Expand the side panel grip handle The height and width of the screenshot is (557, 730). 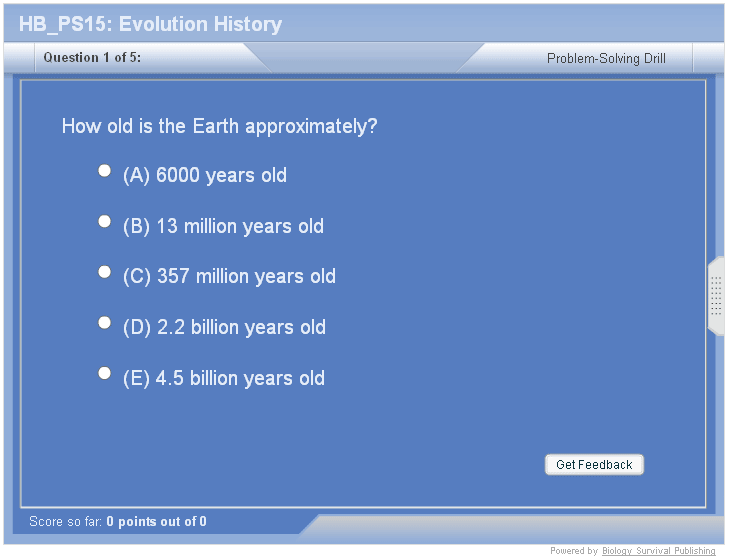tap(716, 296)
